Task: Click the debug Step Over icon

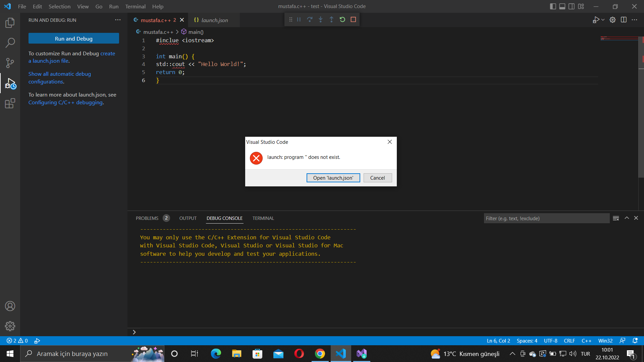Action: tap(310, 19)
